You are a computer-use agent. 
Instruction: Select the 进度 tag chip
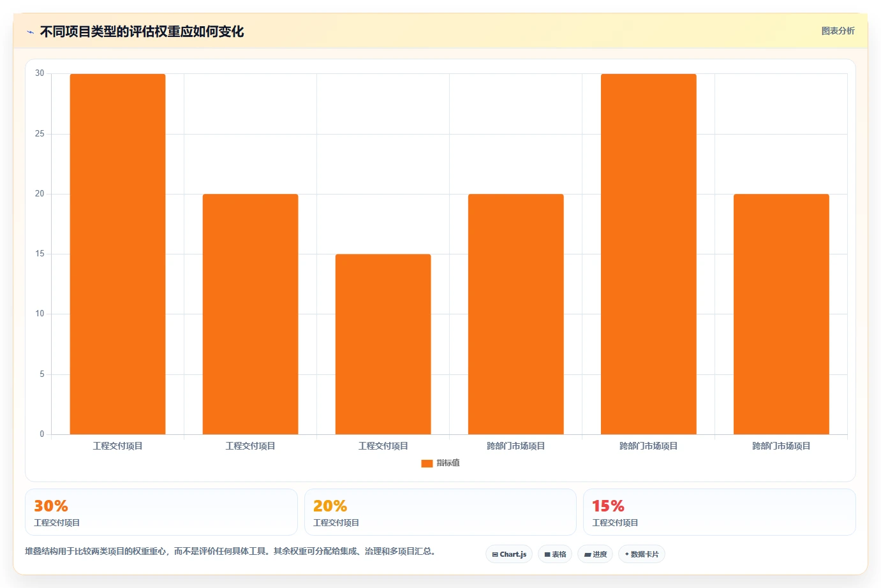(595, 554)
